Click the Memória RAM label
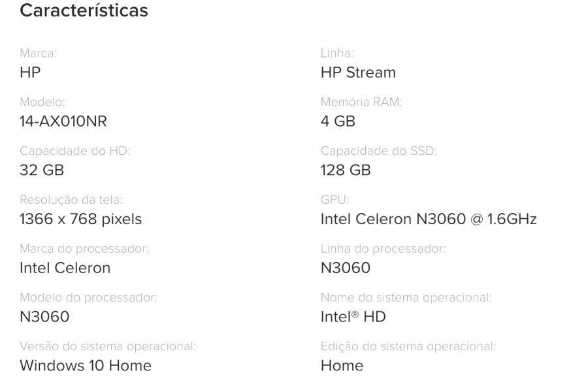 point(361,103)
